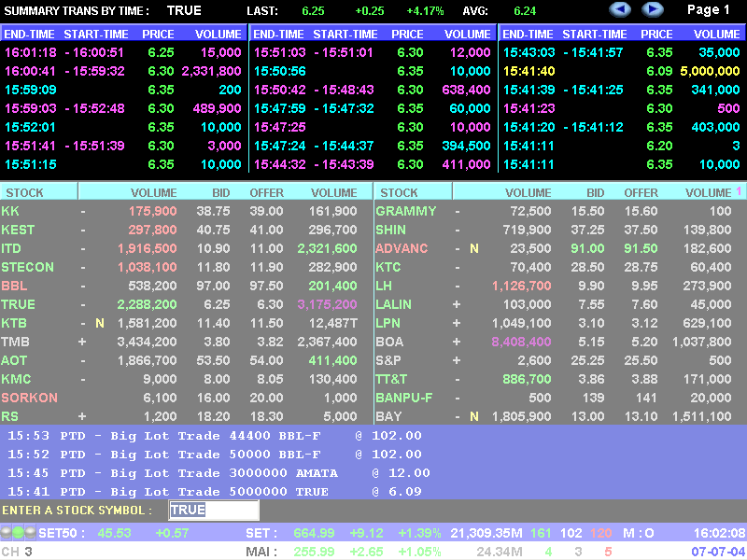Click the Page 1 indicator

coord(708,10)
